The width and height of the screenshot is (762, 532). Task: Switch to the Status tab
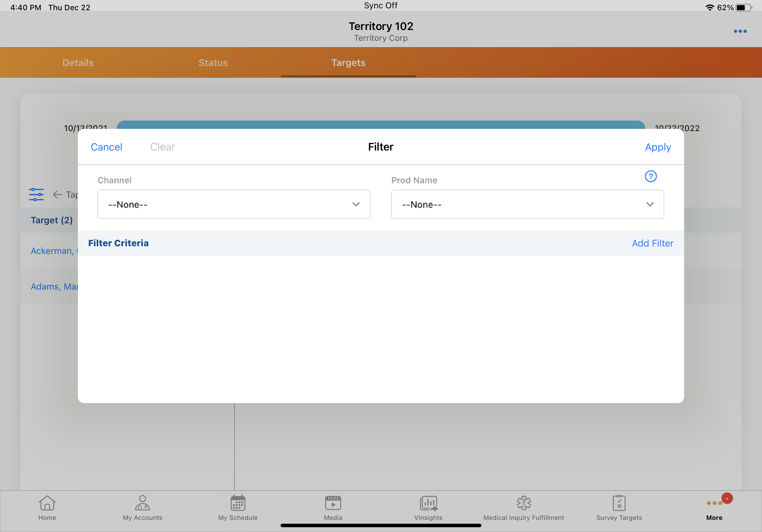tap(213, 63)
